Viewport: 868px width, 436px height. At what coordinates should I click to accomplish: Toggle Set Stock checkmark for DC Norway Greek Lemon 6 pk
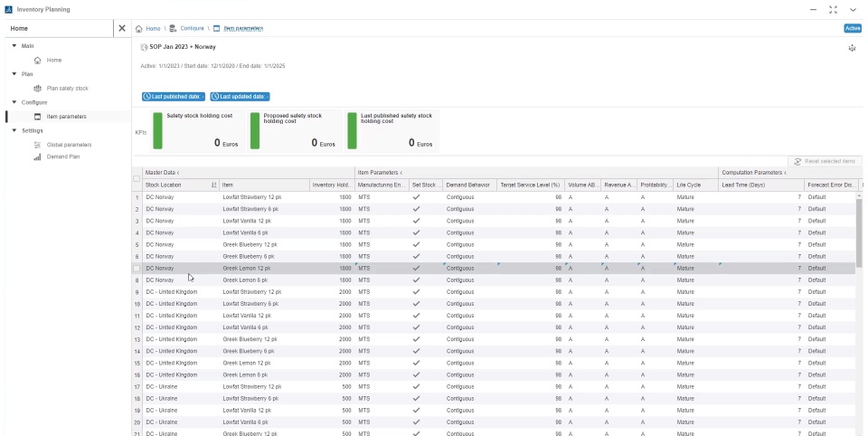pyautogui.click(x=416, y=280)
